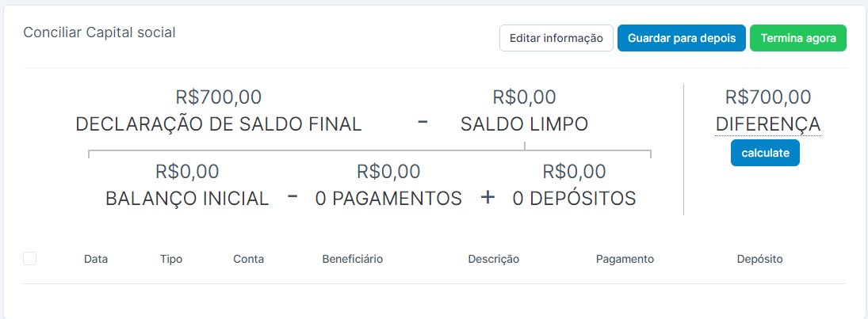Click the Beneficiário column header
The image size is (868, 319).
coord(352,259)
